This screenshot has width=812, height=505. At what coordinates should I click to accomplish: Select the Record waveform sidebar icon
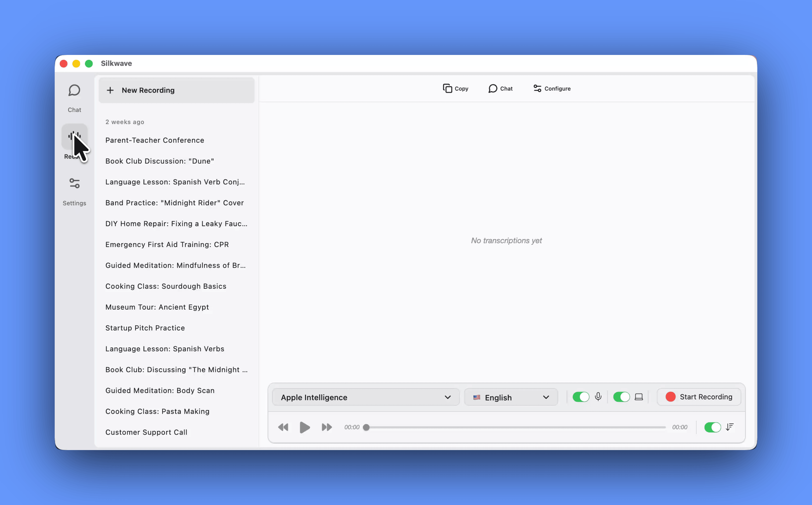point(74,136)
